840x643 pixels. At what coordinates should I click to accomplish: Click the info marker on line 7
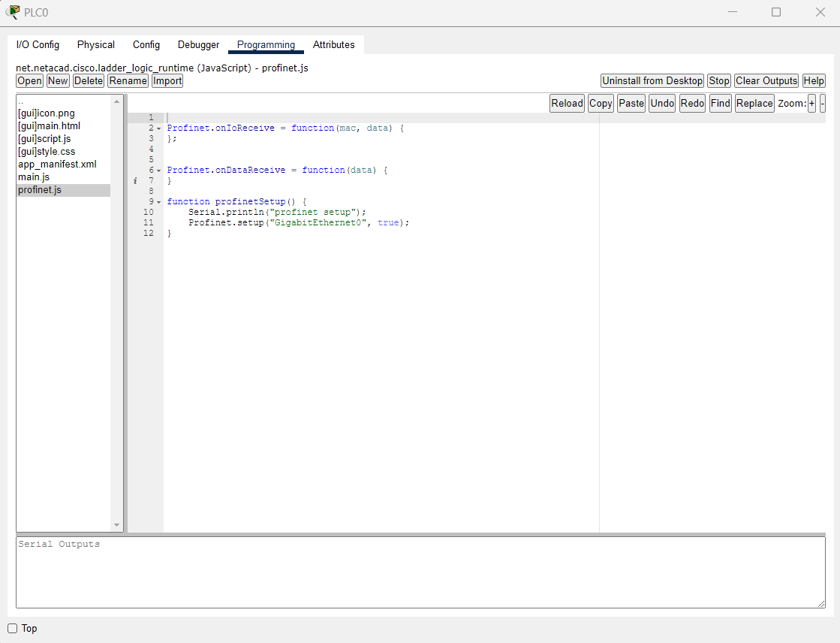(x=135, y=181)
